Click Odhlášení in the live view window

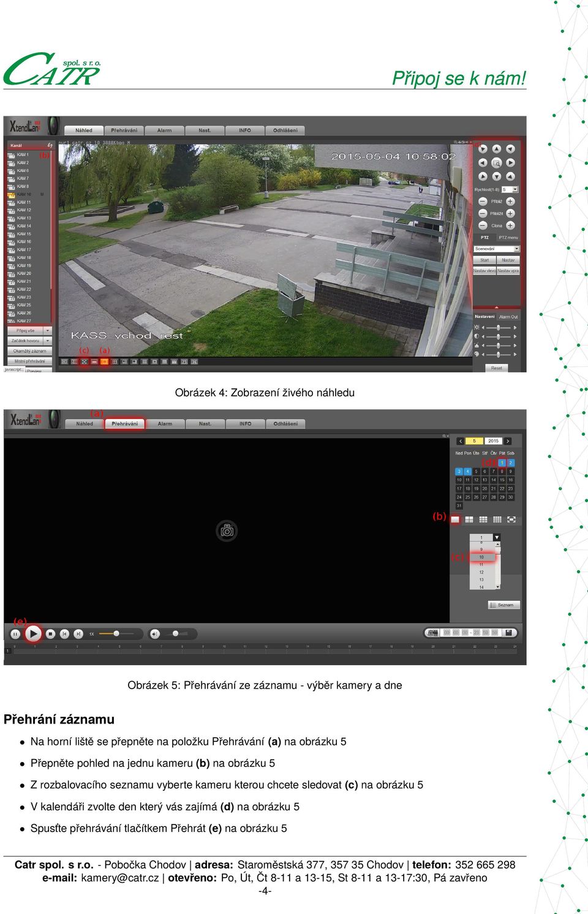coord(285,130)
